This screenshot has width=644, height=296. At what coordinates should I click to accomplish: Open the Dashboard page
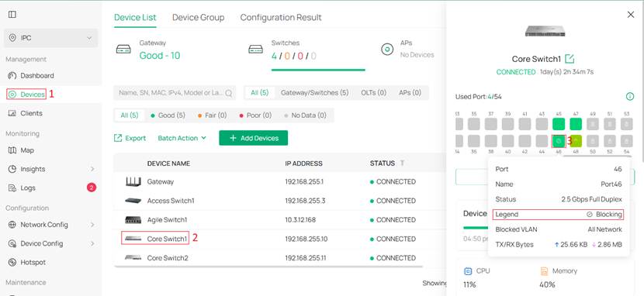click(x=37, y=75)
